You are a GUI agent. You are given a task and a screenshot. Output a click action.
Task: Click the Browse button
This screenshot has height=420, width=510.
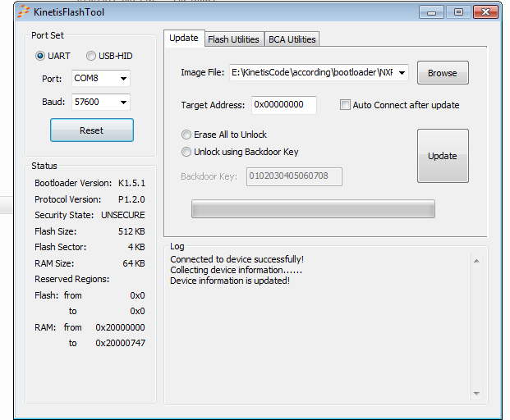click(443, 73)
